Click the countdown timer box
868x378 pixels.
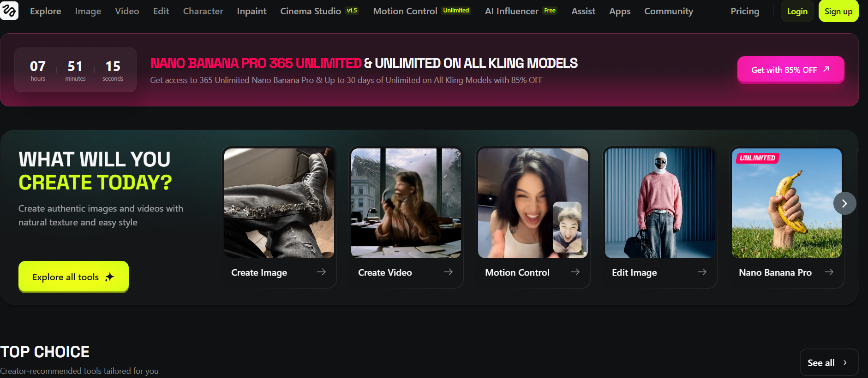coord(75,70)
